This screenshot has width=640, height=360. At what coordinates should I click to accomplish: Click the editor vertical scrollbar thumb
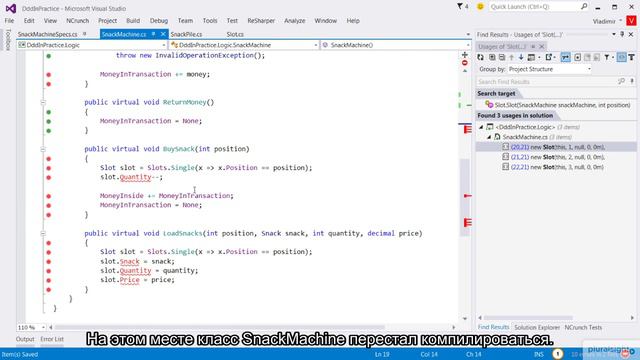tap(464, 197)
